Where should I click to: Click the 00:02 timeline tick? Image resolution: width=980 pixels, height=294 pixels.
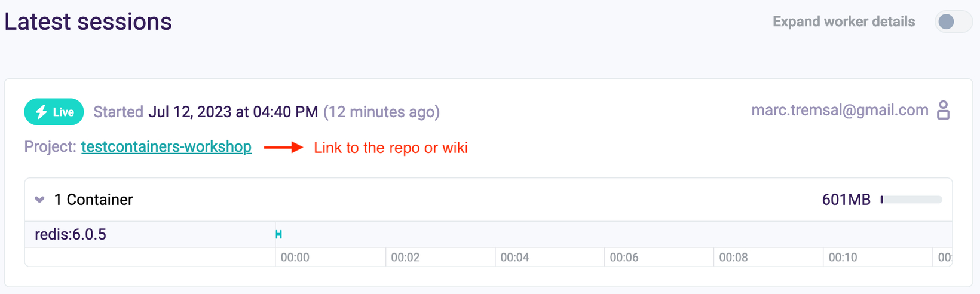[x=405, y=258]
